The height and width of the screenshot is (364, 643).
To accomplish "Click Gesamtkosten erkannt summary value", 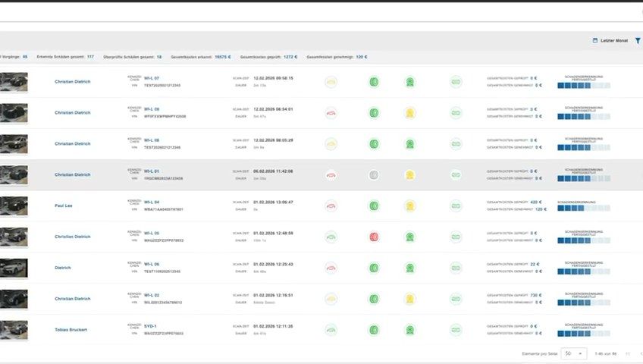I will (223, 57).
